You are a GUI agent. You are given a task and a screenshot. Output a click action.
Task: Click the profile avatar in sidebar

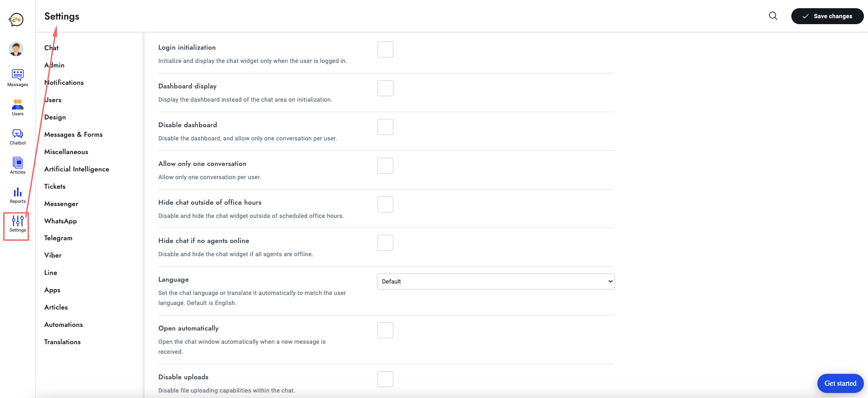[16, 49]
